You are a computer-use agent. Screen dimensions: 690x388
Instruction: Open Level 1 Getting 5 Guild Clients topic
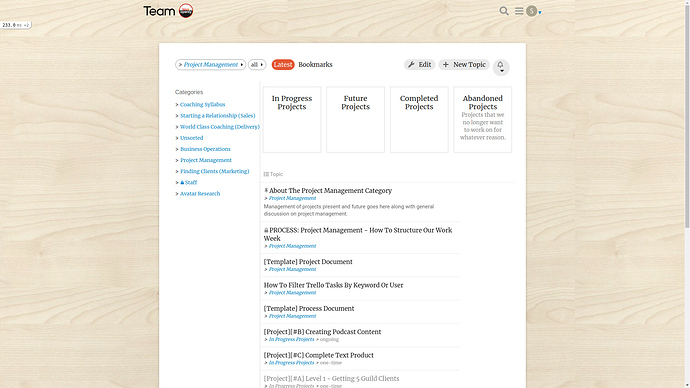[331, 378]
